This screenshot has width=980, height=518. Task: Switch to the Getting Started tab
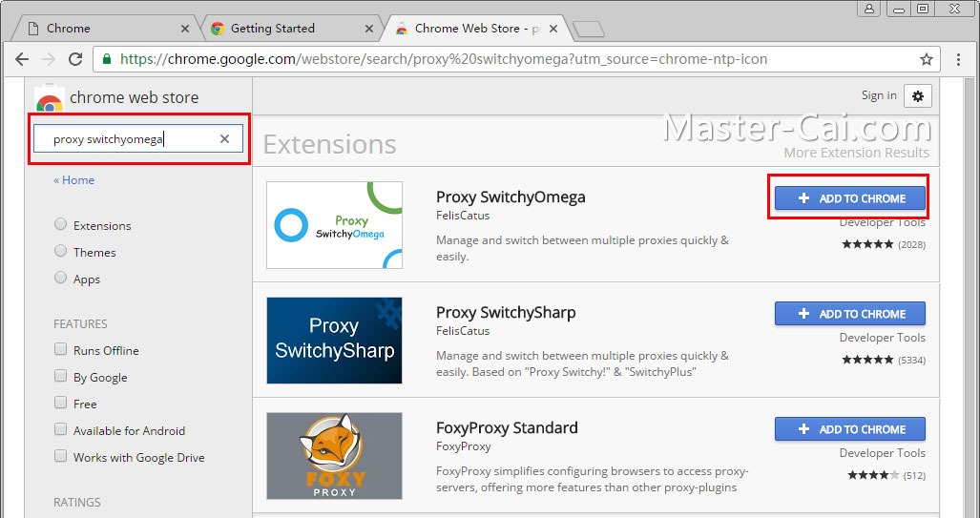(291, 28)
